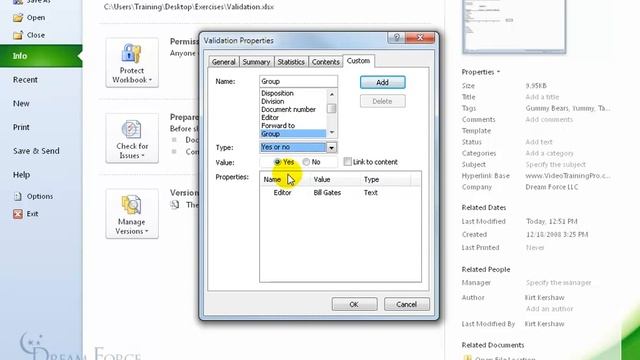Open the Info backstage tab
The height and width of the screenshot is (360, 640).
pyautogui.click(x=41, y=56)
